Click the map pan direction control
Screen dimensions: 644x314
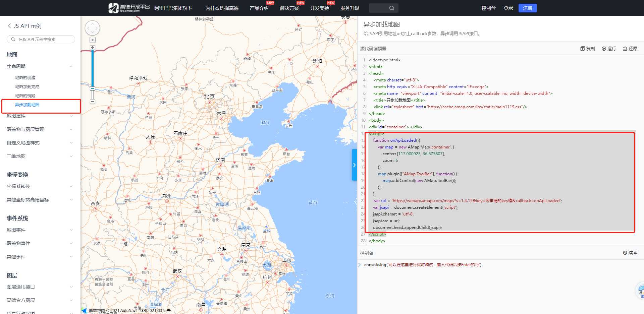[x=92, y=28]
